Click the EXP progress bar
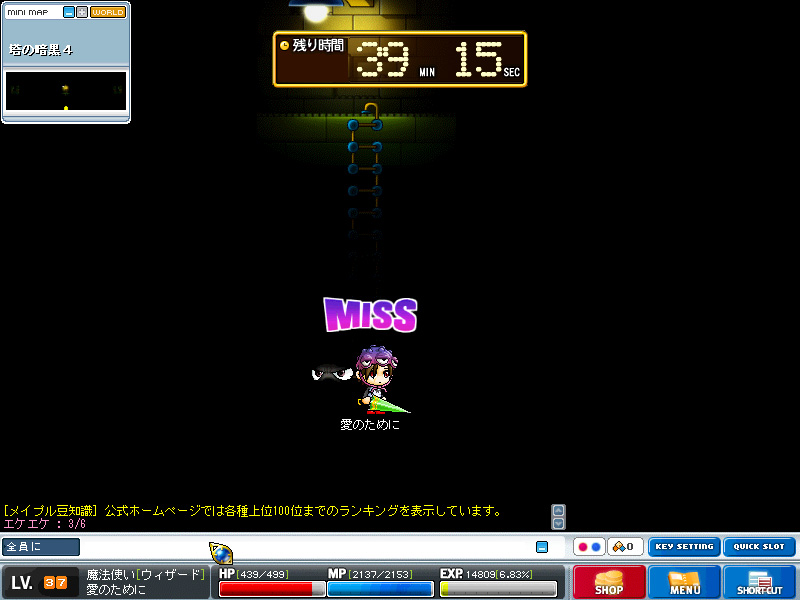This screenshot has width=800, height=600. (498, 589)
